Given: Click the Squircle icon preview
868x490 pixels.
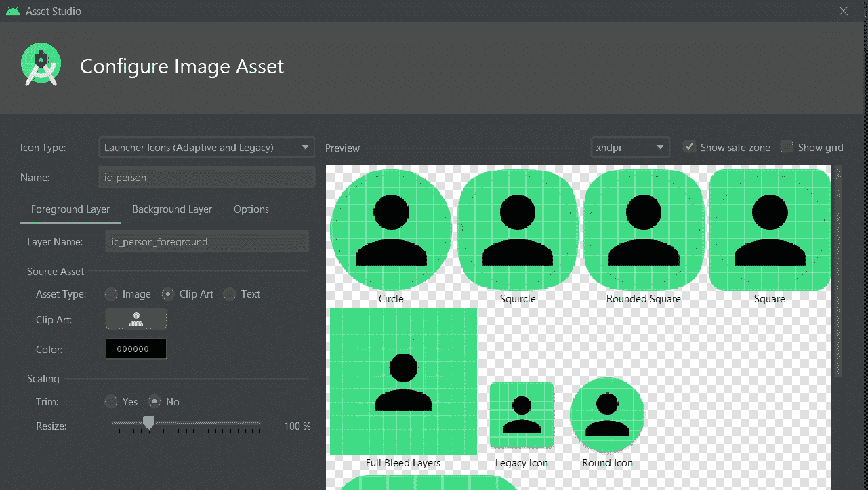Looking at the screenshot, I should pyautogui.click(x=518, y=229).
